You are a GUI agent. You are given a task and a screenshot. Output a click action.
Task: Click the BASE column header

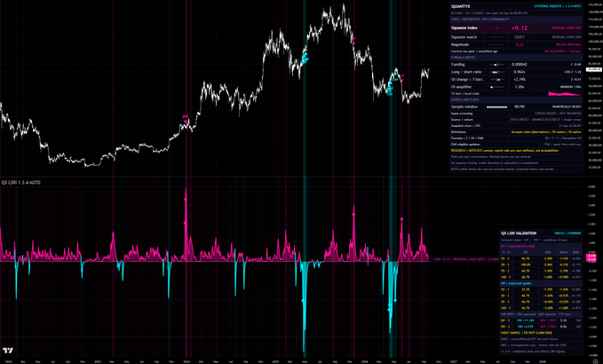(576, 252)
